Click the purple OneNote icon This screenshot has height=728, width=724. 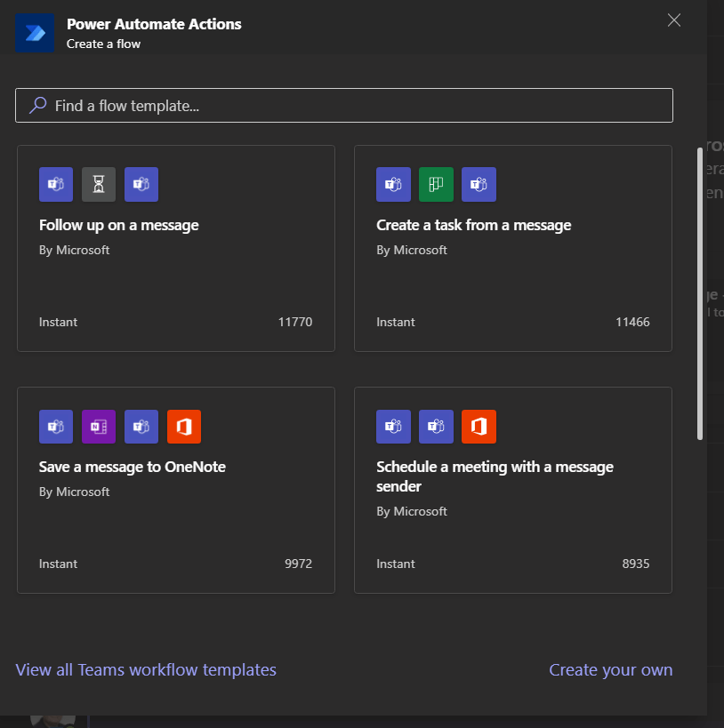pos(99,426)
